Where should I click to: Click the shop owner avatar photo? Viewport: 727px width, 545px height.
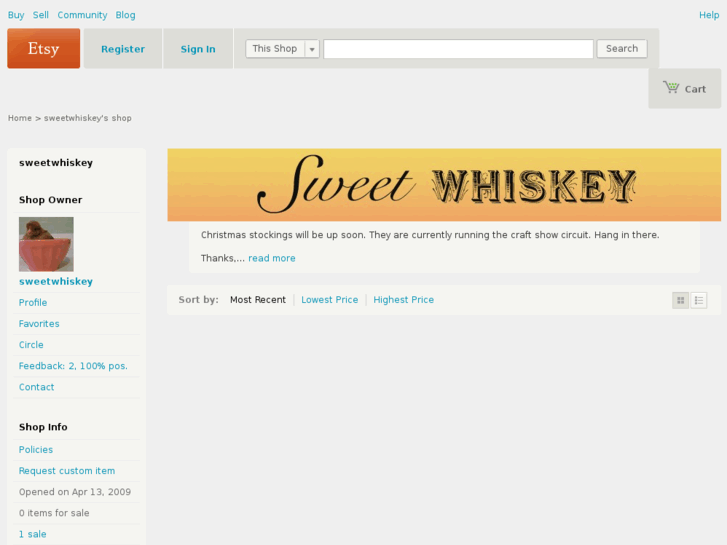coord(46,244)
